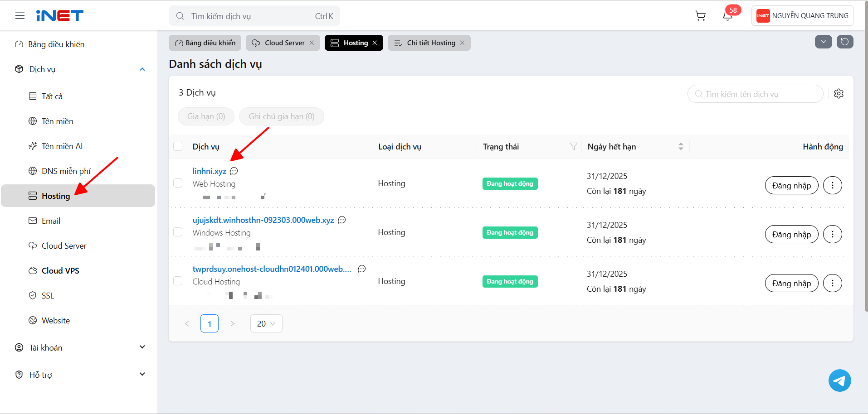Viewport: 868px width, 414px height.
Task: Open the page size 20 dropdown
Action: 266,323
